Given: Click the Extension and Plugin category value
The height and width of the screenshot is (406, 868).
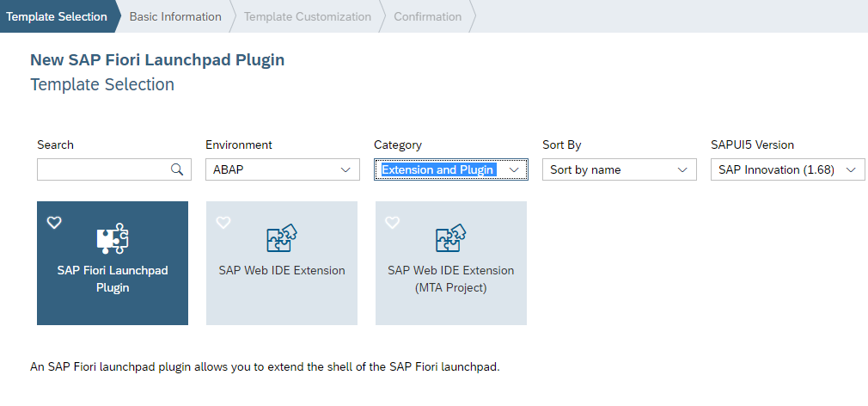Looking at the screenshot, I should [438, 169].
